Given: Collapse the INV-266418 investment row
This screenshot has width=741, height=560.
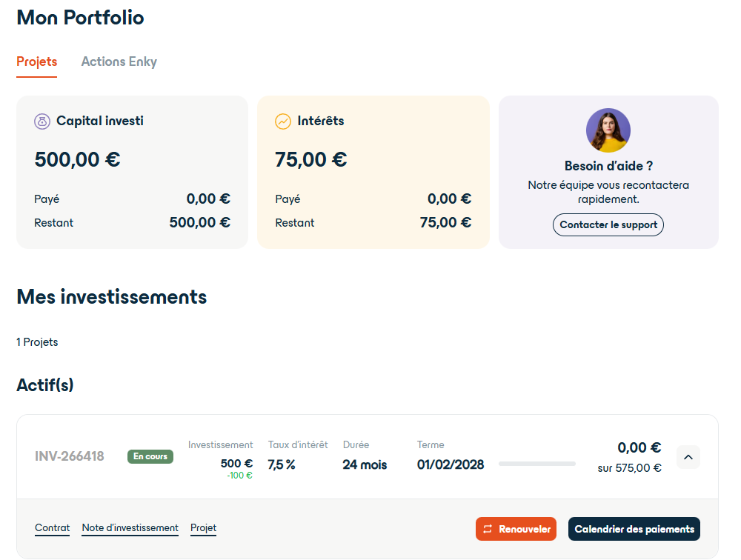Looking at the screenshot, I should tap(688, 457).
